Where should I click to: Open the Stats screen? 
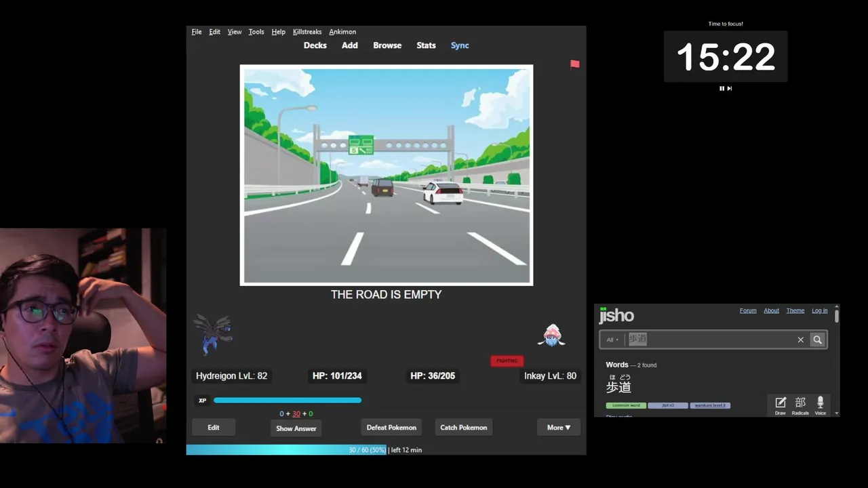click(x=426, y=45)
